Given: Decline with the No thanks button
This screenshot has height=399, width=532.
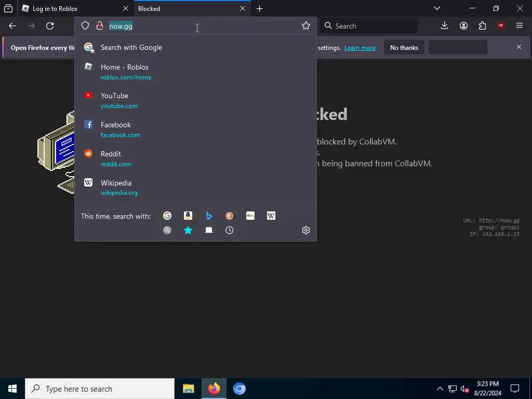Looking at the screenshot, I should [x=404, y=47].
